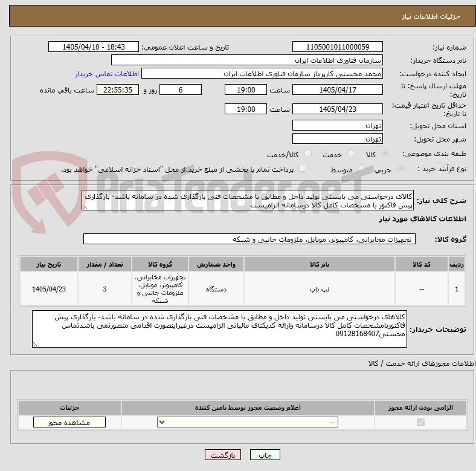This screenshot has width=476, height=471.
Task: Click the price validity date 1405/04/23 field
Action: (337, 109)
